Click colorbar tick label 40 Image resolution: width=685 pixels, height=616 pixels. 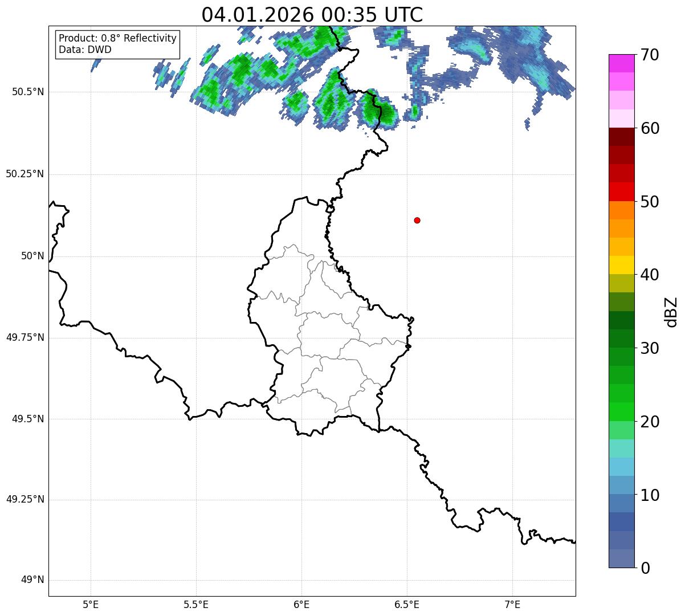click(x=651, y=275)
